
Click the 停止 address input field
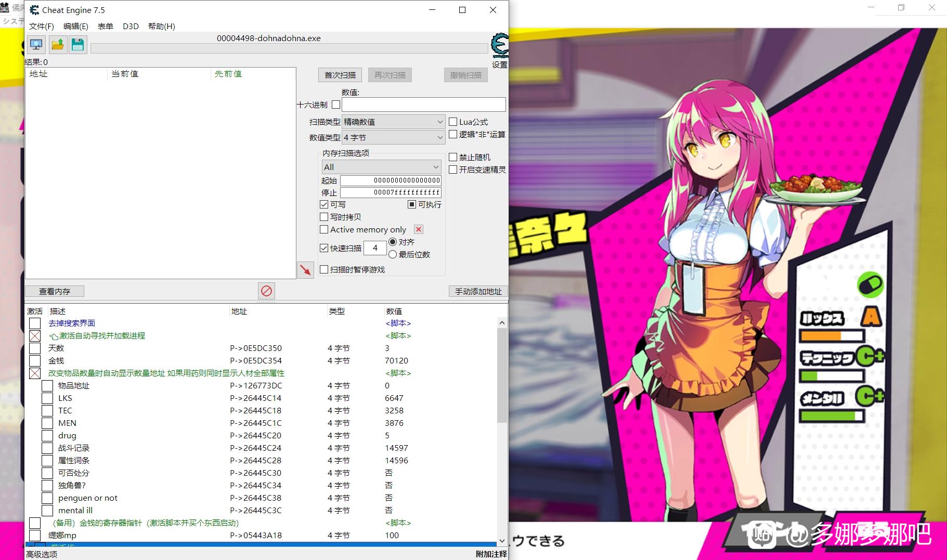pos(391,192)
